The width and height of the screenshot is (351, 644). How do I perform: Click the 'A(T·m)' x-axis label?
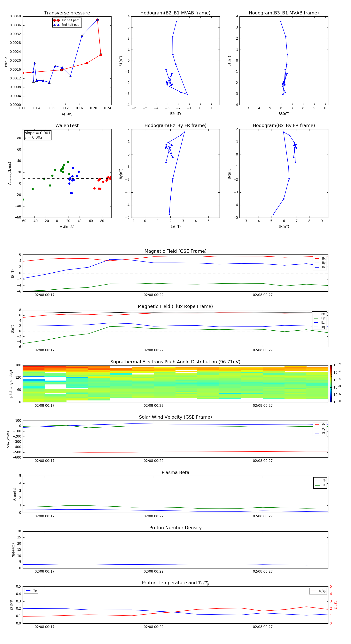click(x=67, y=114)
